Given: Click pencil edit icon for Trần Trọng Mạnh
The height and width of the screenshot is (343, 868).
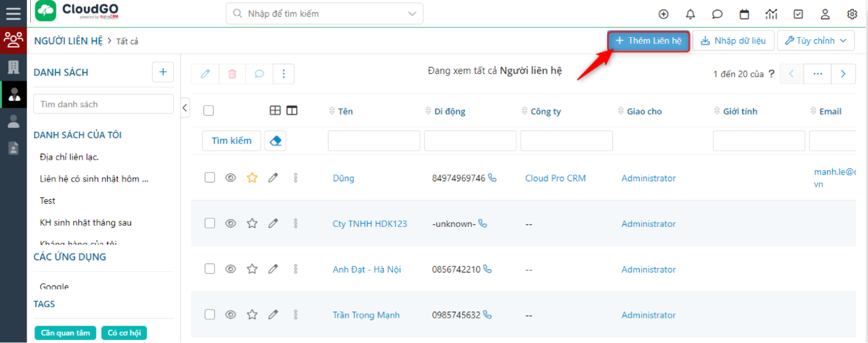Looking at the screenshot, I should (273, 315).
